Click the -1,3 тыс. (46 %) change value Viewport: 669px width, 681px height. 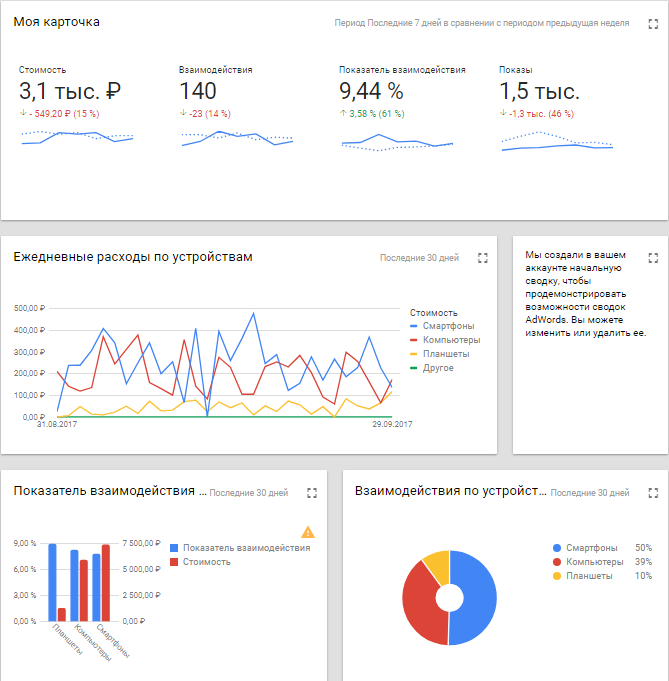pyautogui.click(x=541, y=114)
